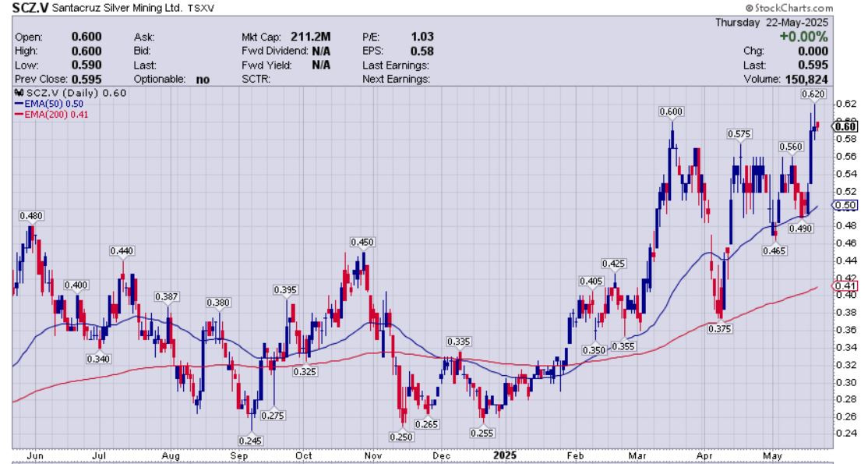868x464 pixels.
Task: Click the EPS value 0.58
Action: pyautogui.click(x=422, y=51)
